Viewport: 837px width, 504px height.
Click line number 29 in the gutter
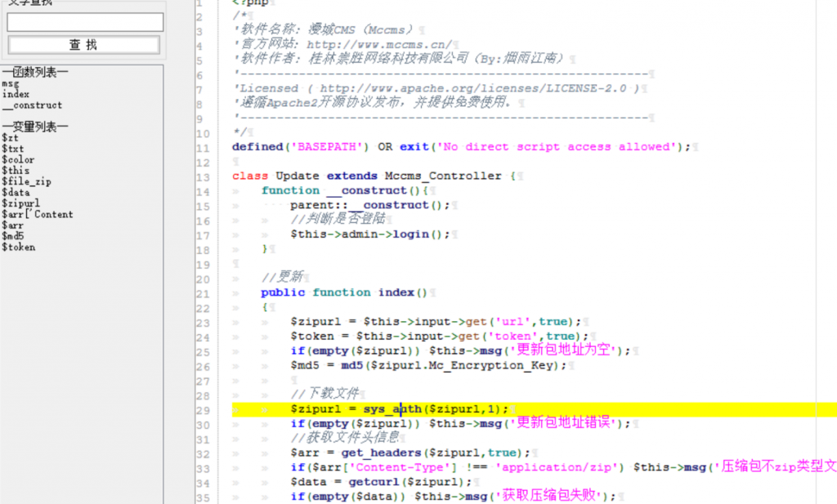coord(203,408)
